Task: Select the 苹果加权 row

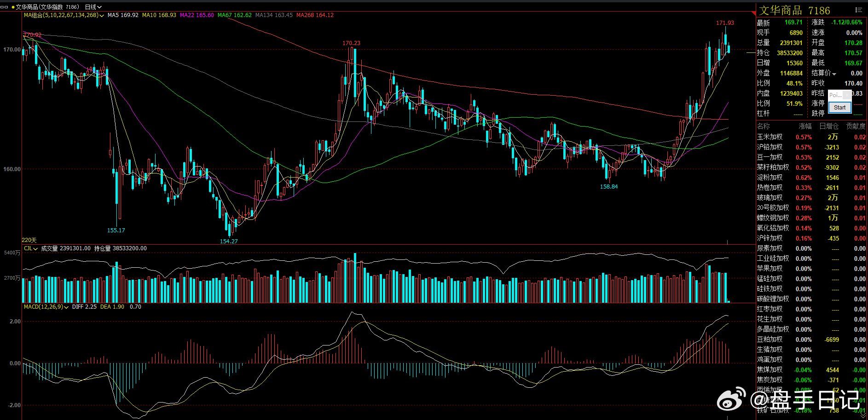Action: [812, 269]
